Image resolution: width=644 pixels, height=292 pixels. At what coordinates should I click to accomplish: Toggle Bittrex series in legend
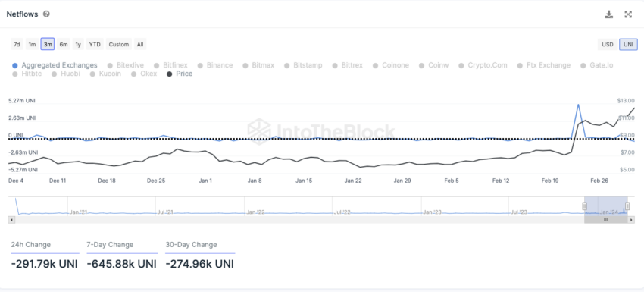point(348,65)
